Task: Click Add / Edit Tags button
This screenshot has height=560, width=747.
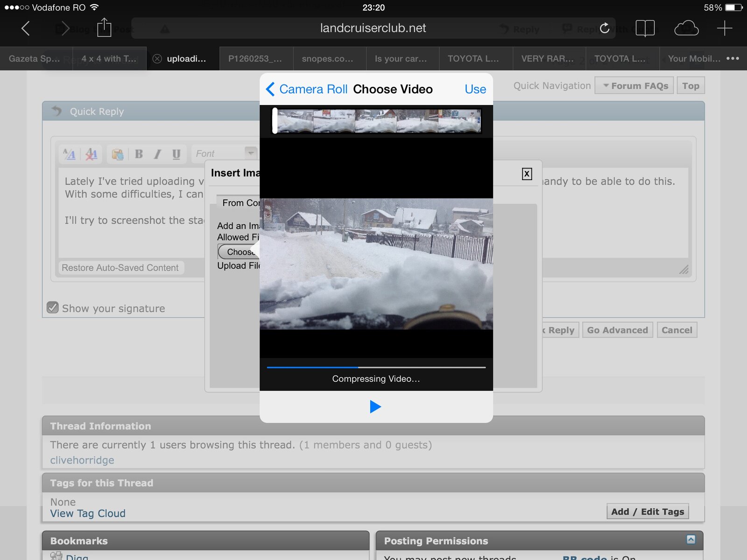Action: pyautogui.click(x=648, y=511)
